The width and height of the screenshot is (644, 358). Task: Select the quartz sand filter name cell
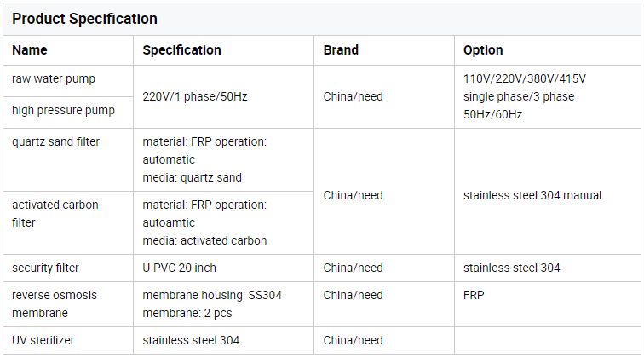(55, 142)
